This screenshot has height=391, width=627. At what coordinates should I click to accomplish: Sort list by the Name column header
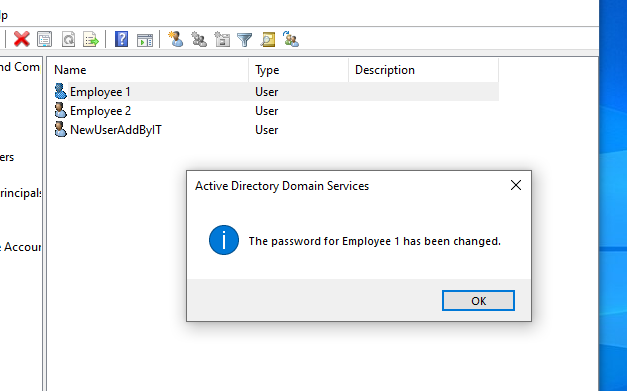pyautogui.click(x=148, y=70)
